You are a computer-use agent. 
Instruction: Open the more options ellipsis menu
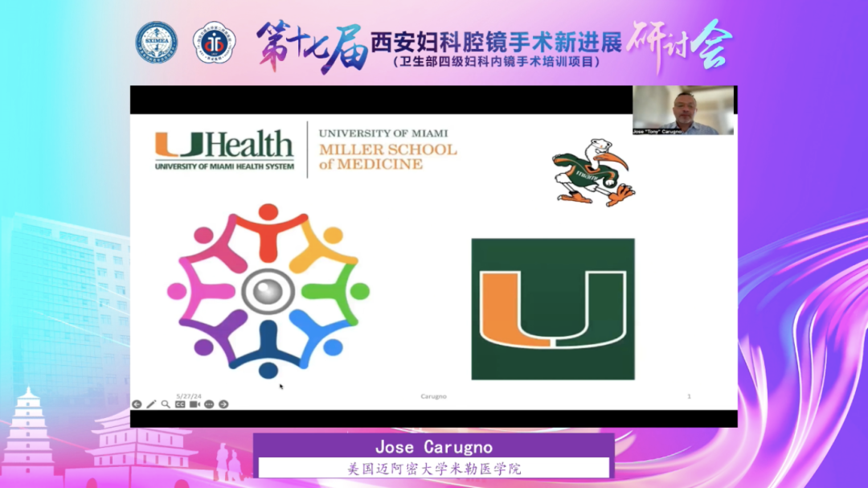pos(209,404)
